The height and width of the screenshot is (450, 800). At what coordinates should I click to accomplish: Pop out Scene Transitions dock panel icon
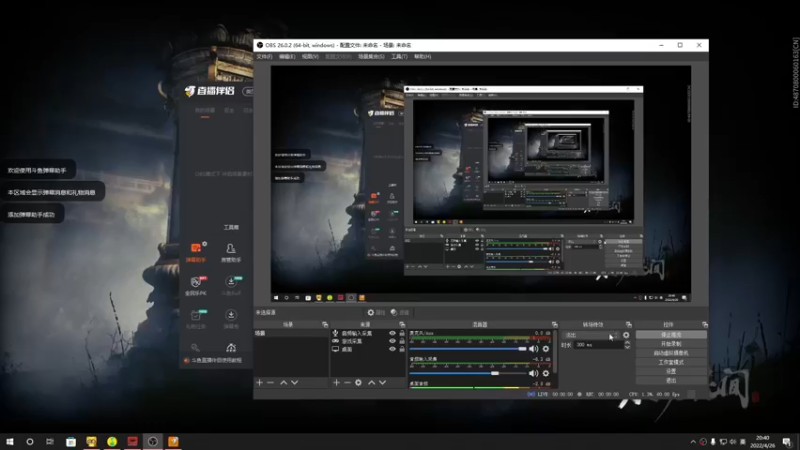pos(629,324)
